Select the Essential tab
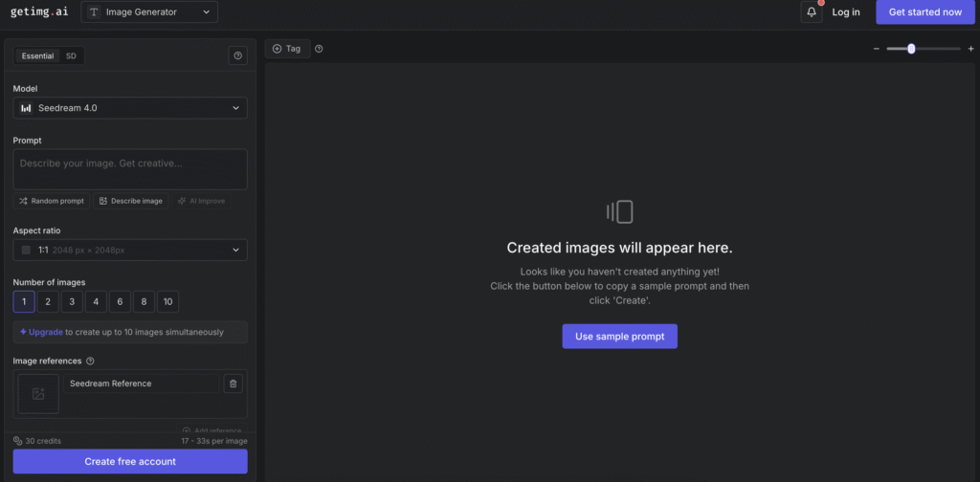The image size is (980, 482). [x=38, y=56]
